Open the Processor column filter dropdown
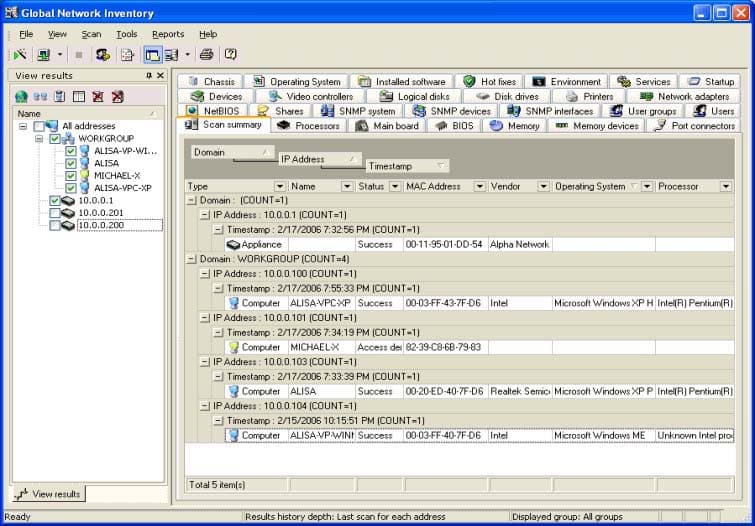This screenshot has height=526, width=755. point(726,186)
